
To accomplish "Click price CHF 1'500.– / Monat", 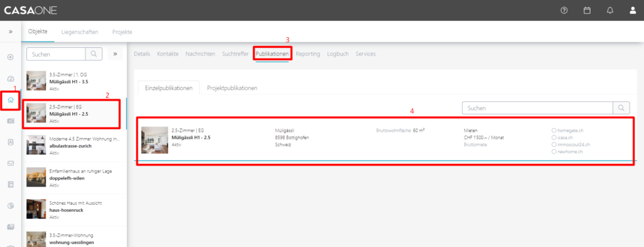I will (484, 137).
